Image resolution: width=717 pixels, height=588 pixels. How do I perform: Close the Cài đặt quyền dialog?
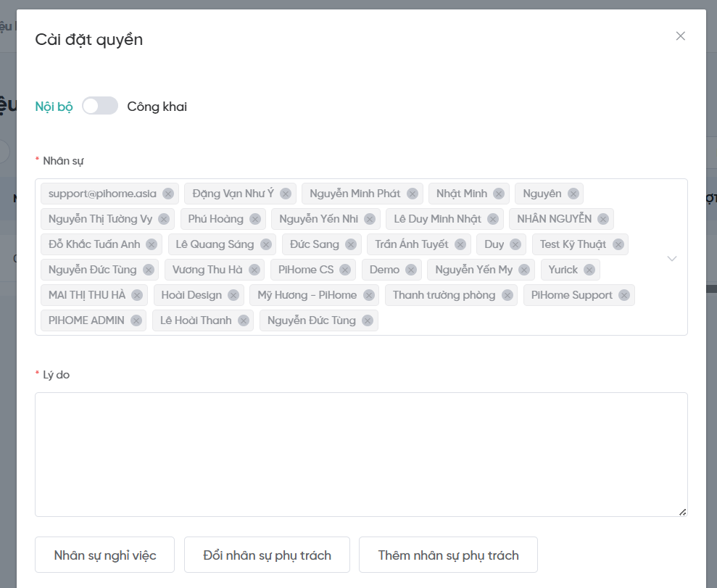click(x=680, y=36)
